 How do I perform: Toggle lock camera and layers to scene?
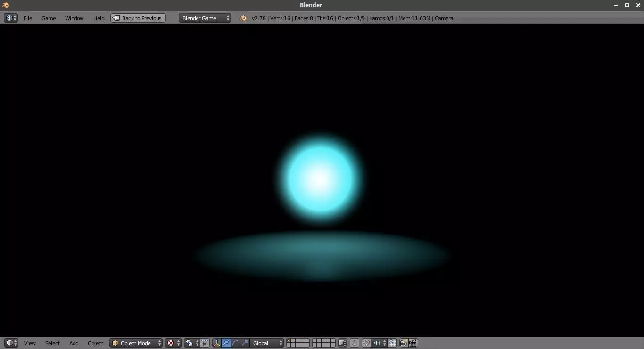(343, 343)
